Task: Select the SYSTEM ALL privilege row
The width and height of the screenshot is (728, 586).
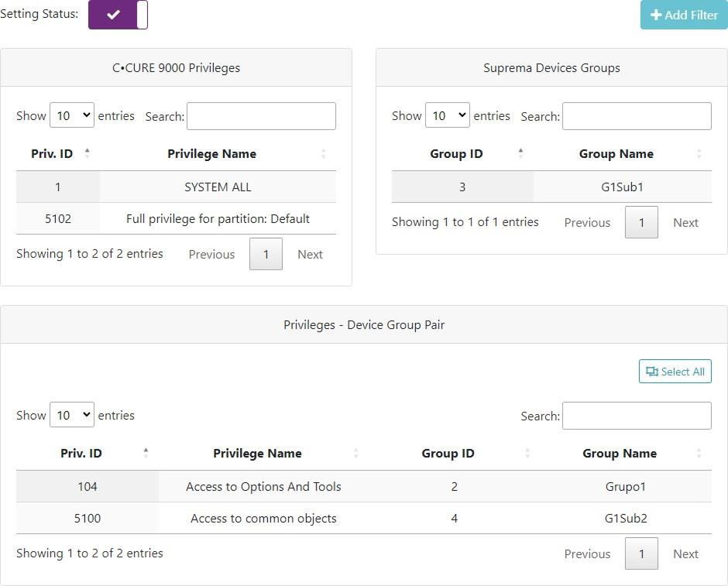Action: click(x=217, y=187)
